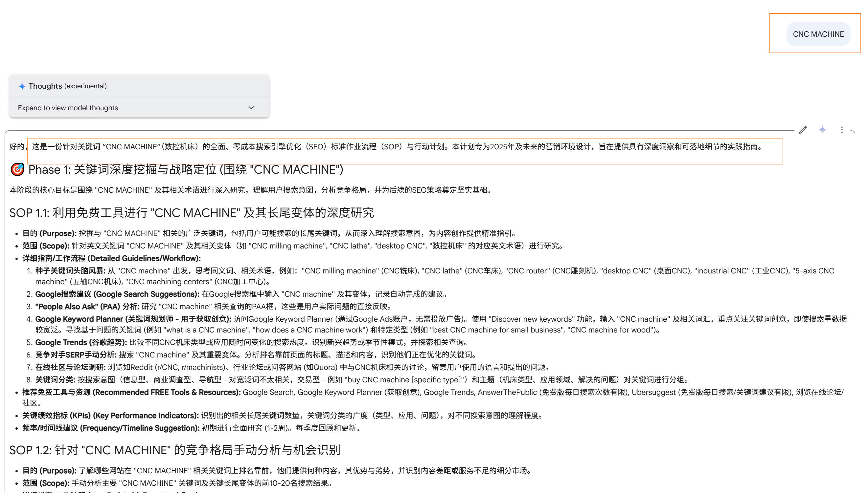Click the 关键绩效指标 (KPIs) bullet
This screenshot has height=493, width=868.
[283, 416]
